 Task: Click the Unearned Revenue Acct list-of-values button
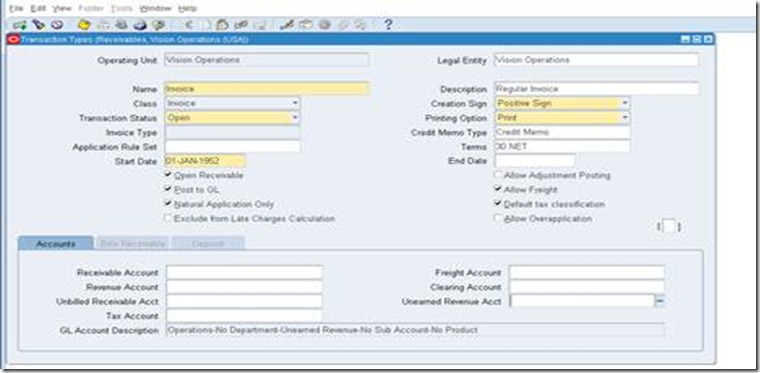click(660, 301)
